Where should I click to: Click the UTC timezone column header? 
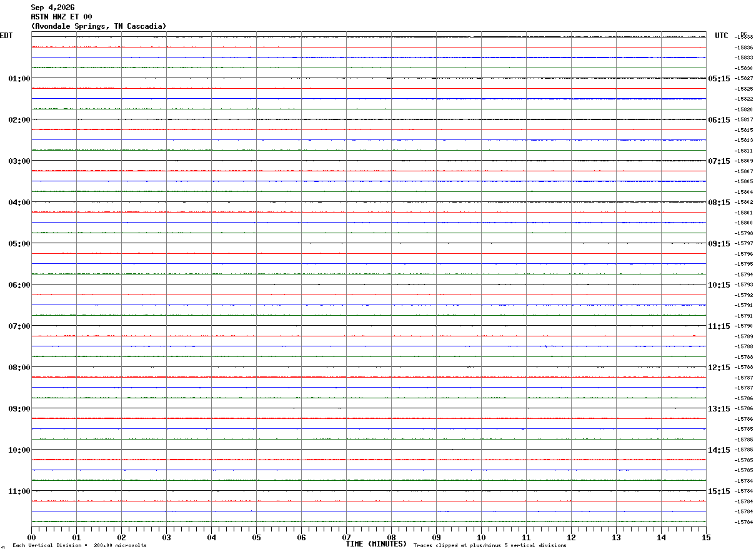(x=722, y=36)
